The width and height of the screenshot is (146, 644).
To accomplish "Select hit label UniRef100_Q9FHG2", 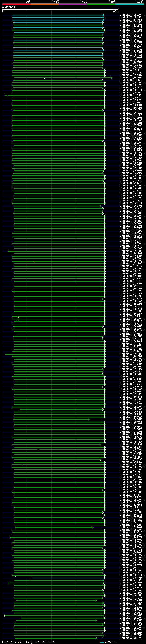I will point(131,422).
